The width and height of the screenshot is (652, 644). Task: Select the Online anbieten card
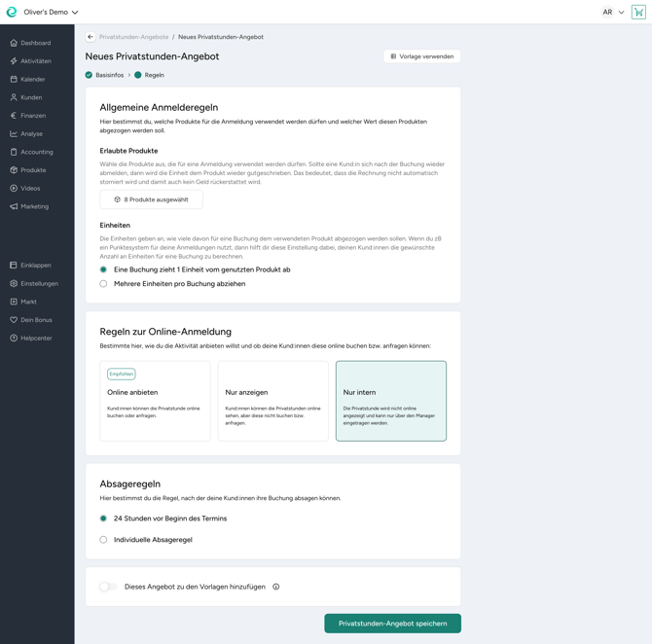click(155, 401)
